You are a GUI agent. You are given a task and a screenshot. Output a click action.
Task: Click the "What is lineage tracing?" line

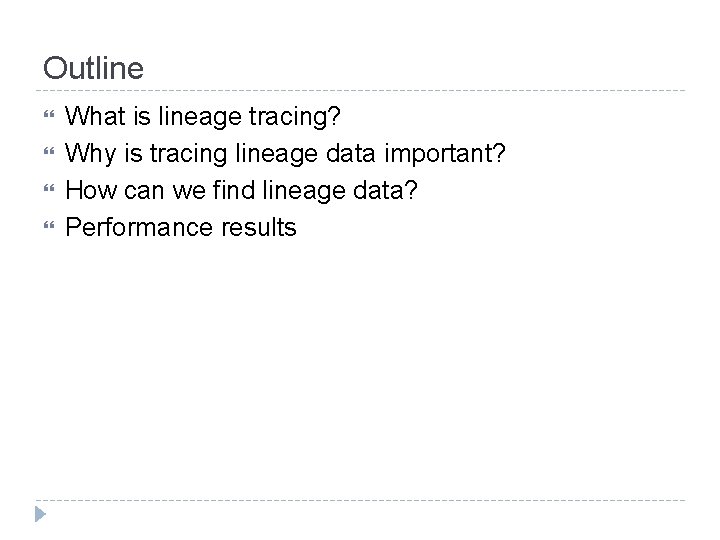(202, 118)
